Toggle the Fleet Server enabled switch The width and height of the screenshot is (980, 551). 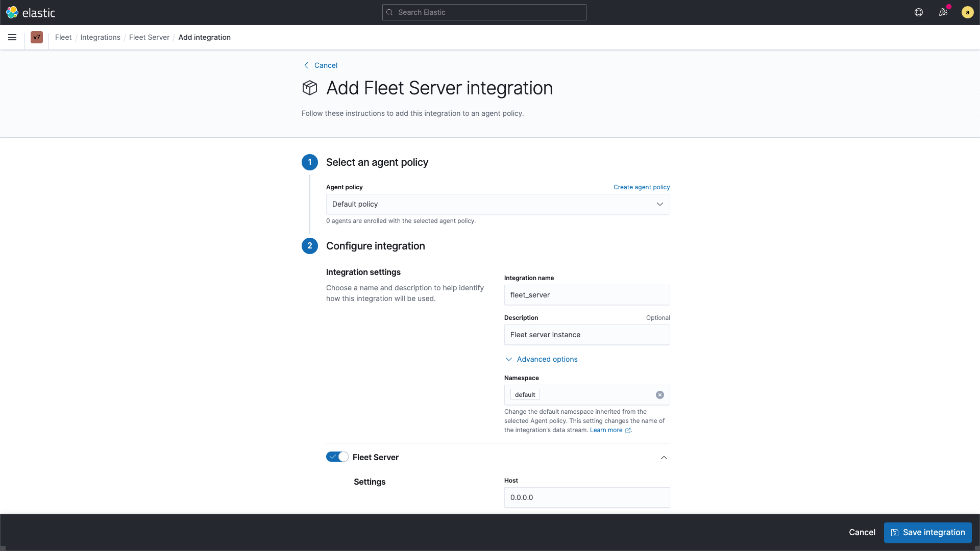[336, 456]
